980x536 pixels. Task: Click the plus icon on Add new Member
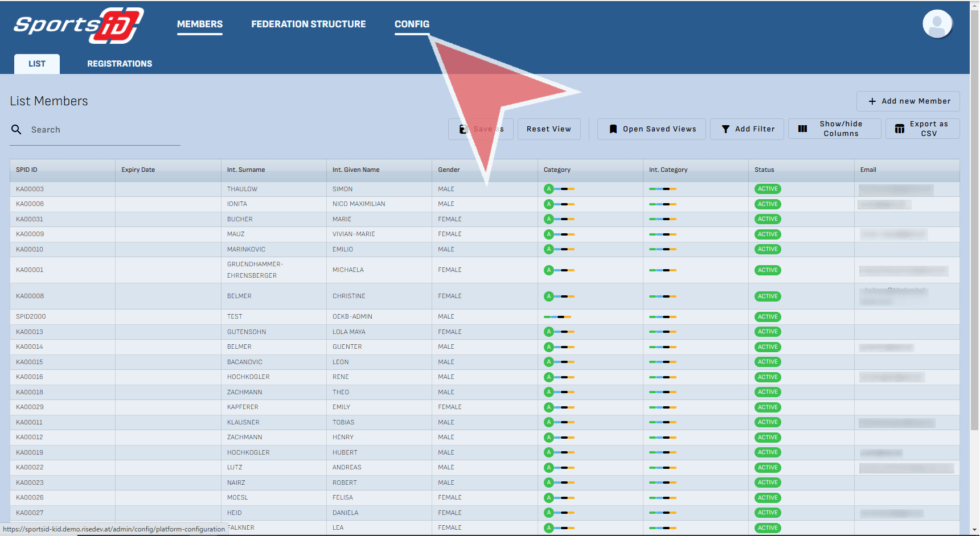(x=872, y=101)
